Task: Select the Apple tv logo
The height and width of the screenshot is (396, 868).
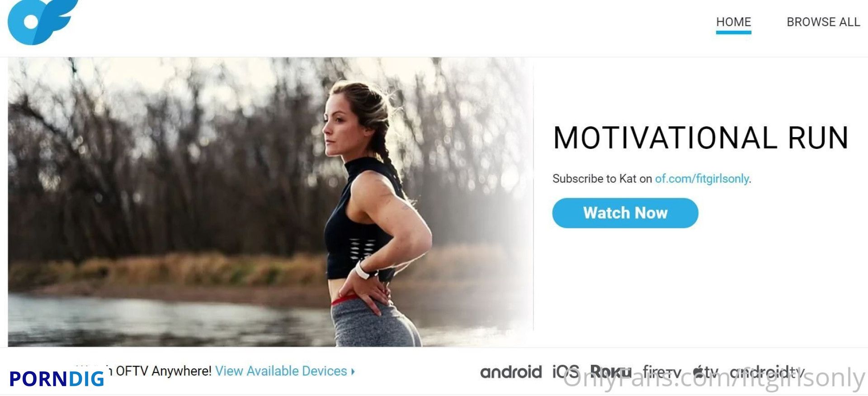Action: click(x=706, y=372)
